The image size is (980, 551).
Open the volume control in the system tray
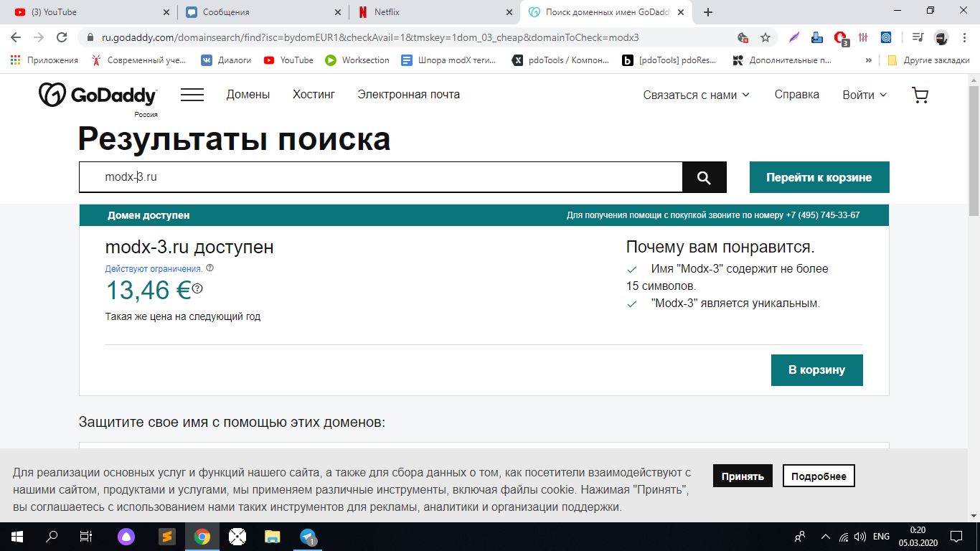(859, 536)
